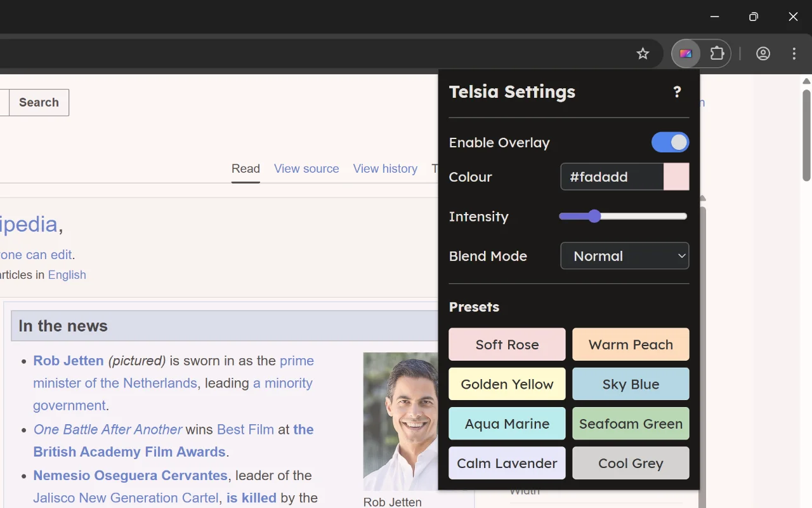Screen dimensions: 812x508
Task: Switch to the View source tab
Action: (306, 168)
